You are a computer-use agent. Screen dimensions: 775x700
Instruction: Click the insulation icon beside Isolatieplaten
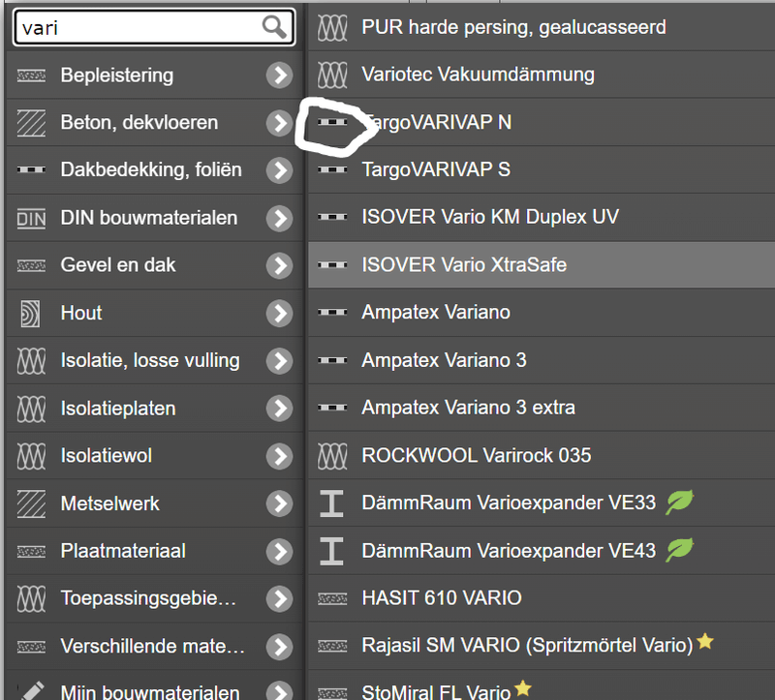click(32, 409)
